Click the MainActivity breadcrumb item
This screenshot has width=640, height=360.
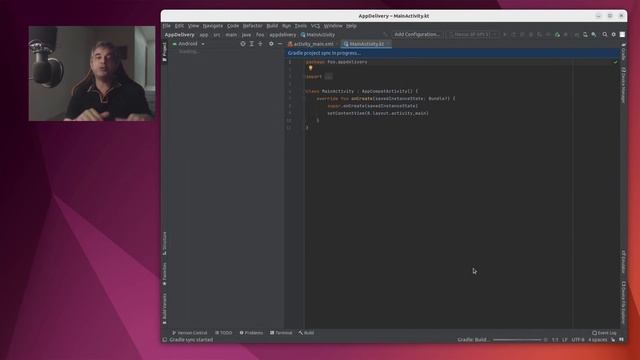(318, 35)
